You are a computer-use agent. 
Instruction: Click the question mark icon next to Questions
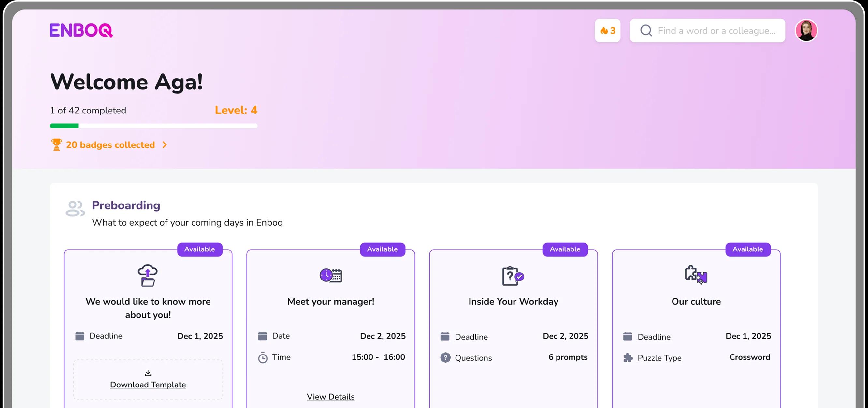pos(445,357)
